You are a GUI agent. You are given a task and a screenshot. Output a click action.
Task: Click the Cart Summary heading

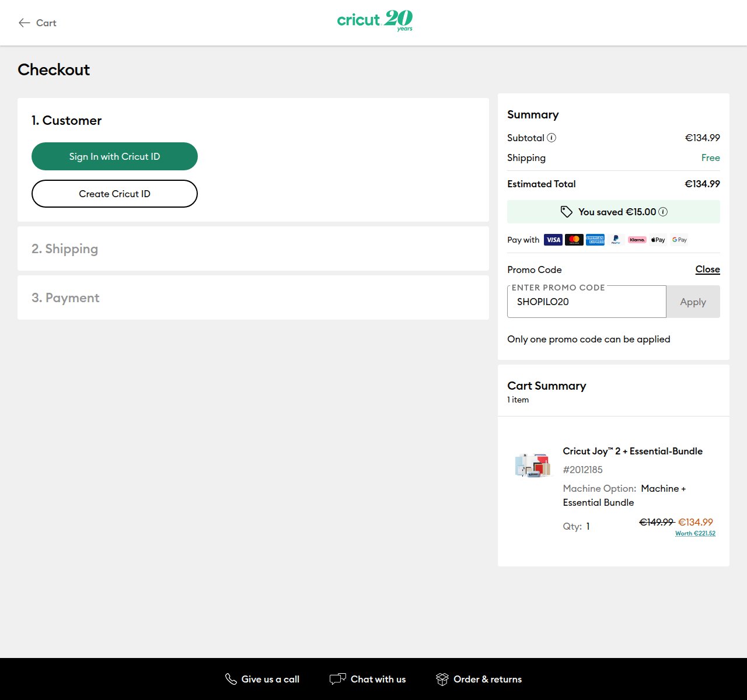coord(546,386)
